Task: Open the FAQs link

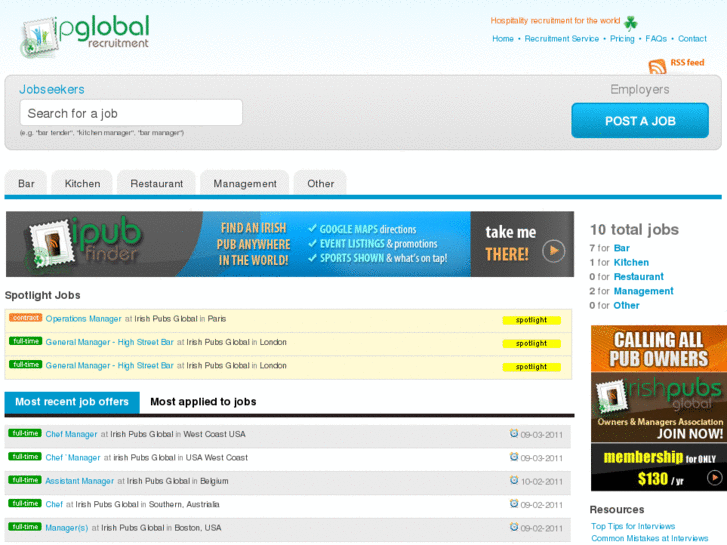Action: tap(656, 38)
